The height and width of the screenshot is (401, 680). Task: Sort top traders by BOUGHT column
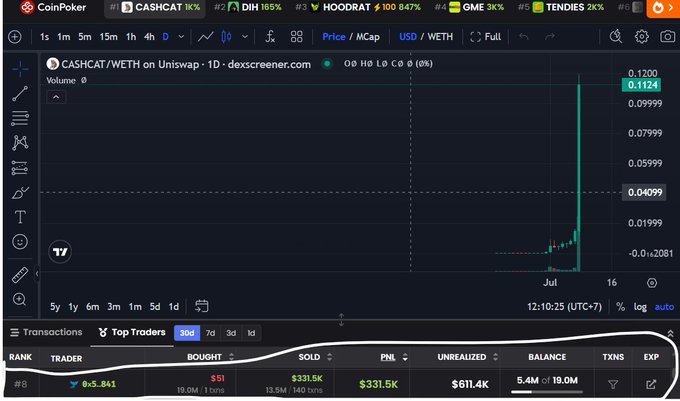210,357
